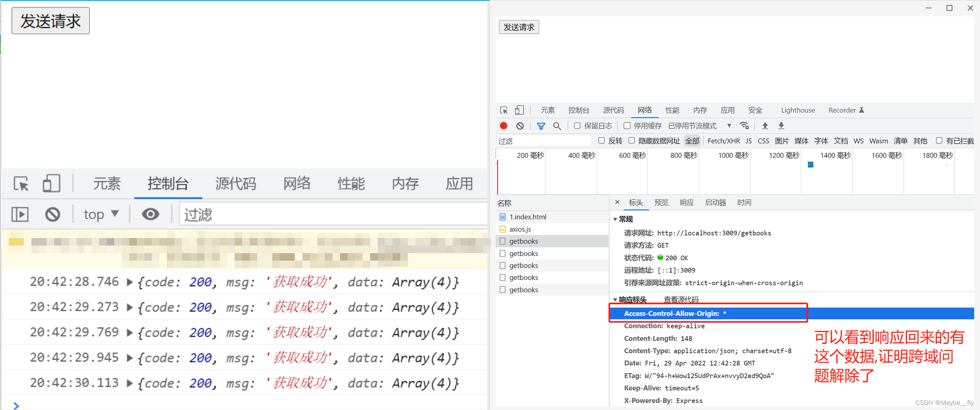Screen dimensions: 980x410
Task: Open 网络 tab in left devtools
Action: 297,184
